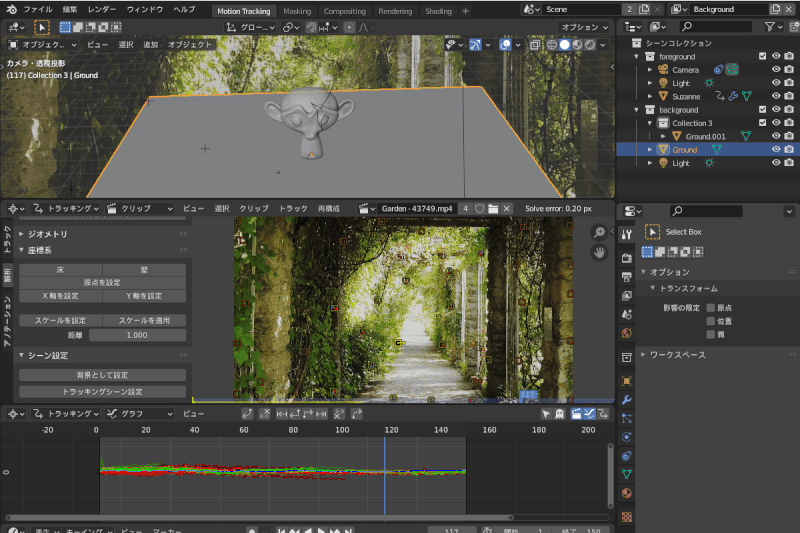Click the outliner filter funnel icon

tap(770, 27)
